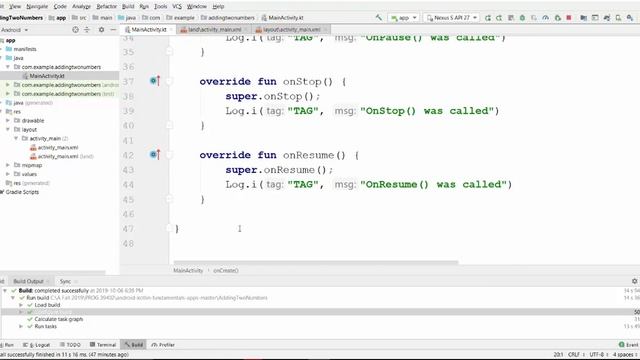The width and height of the screenshot is (640, 360).
Task: Click the Attach Debugger to process icon
Action: pos(558,18)
